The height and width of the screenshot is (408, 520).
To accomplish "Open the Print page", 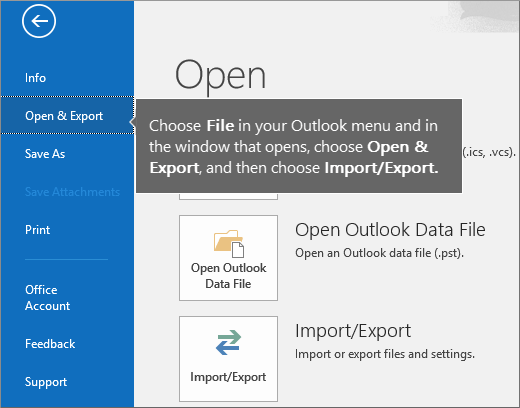I will click(38, 230).
